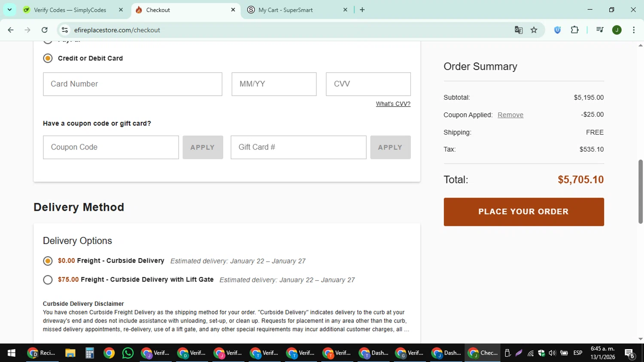The height and width of the screenshot is (362, 644).
Task: Click the scrollbar down arrow
Action: click(x=641, y=339)
